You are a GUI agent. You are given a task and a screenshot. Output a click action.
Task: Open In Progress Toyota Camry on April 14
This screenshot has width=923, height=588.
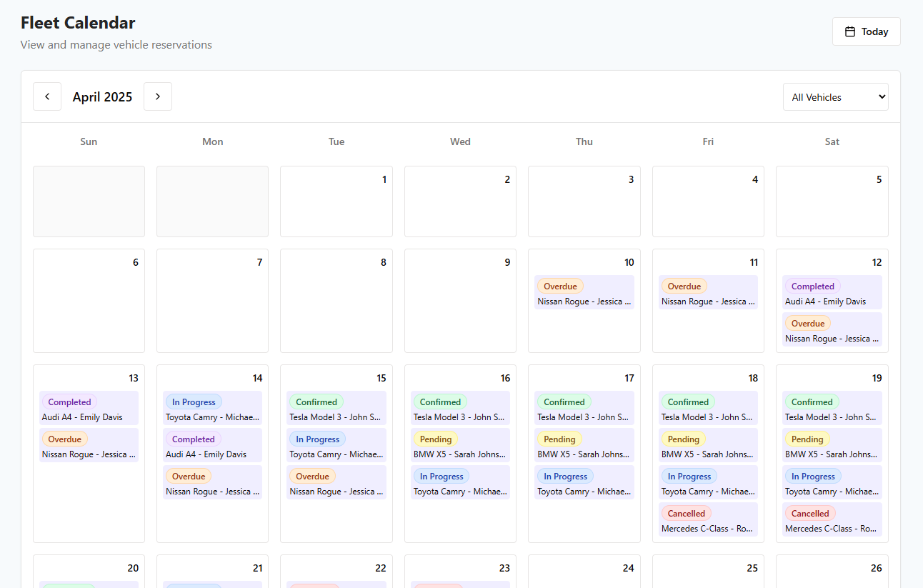(x=213, y=409)
